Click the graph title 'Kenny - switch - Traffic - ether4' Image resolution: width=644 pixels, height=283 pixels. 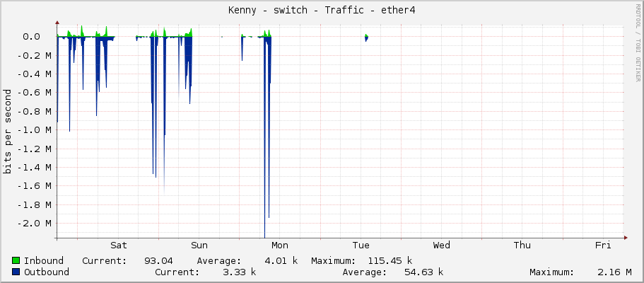click(x=322, y=11)
